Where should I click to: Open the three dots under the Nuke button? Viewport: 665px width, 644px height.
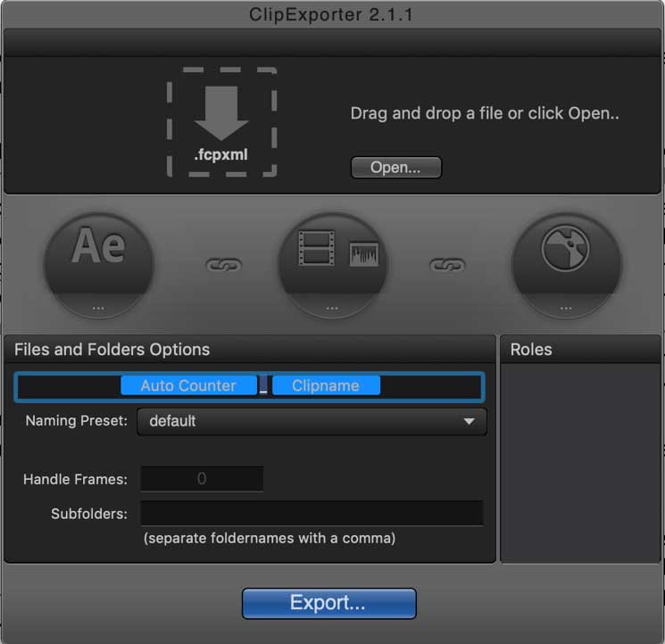click(566, 308)
